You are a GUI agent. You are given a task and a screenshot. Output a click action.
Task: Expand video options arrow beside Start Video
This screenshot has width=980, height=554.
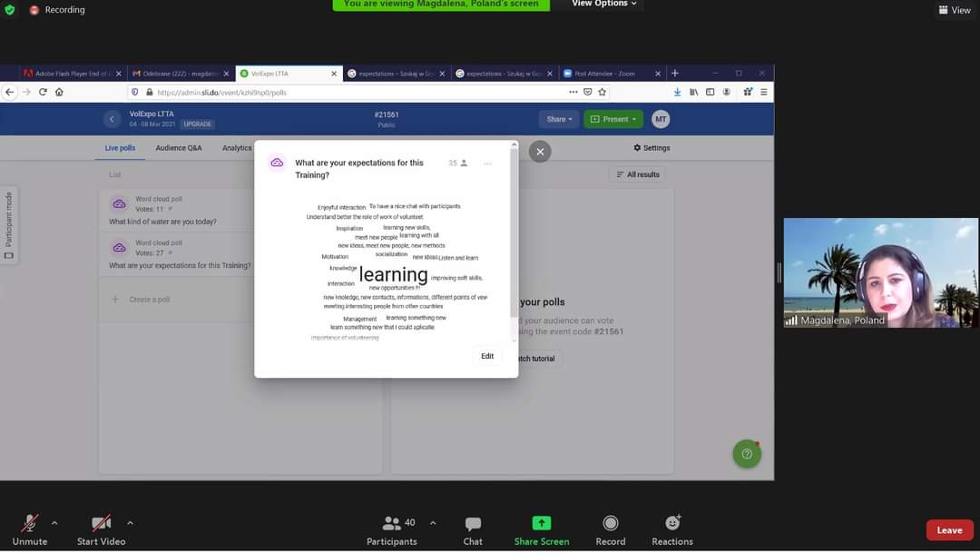click(130, 523)
